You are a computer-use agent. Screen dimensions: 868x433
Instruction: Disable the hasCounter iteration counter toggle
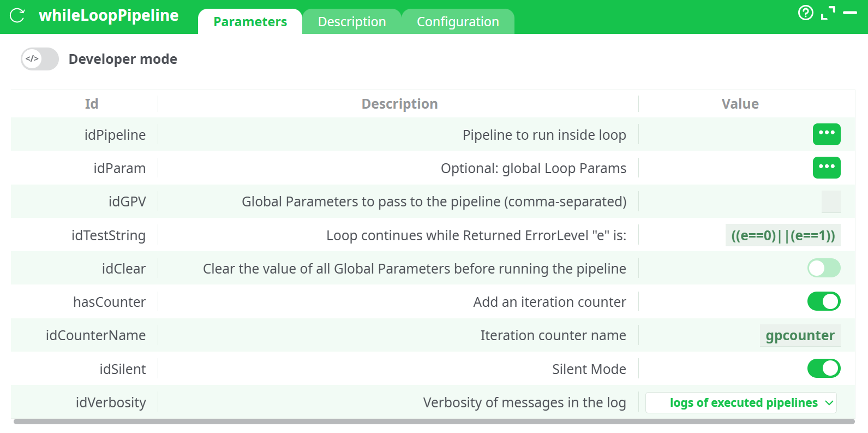click(x=823, y=301)
